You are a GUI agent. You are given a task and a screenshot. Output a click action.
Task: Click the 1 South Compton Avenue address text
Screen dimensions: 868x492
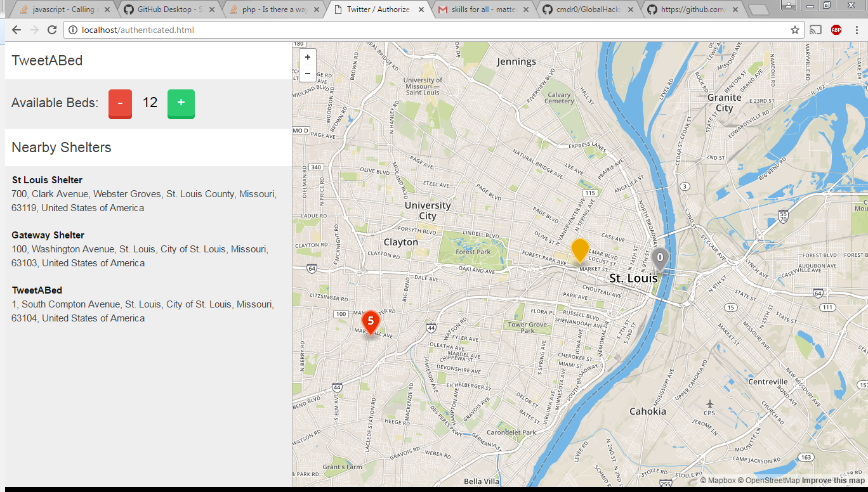pos(143,311)
